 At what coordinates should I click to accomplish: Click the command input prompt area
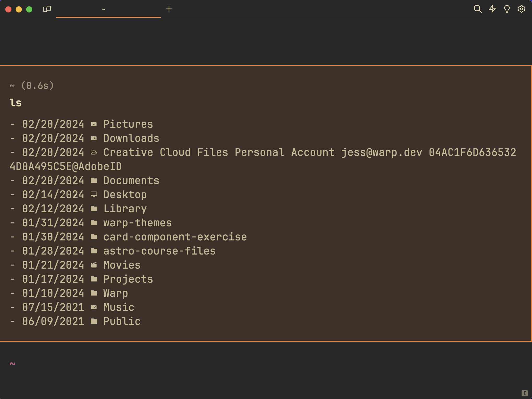156,364
